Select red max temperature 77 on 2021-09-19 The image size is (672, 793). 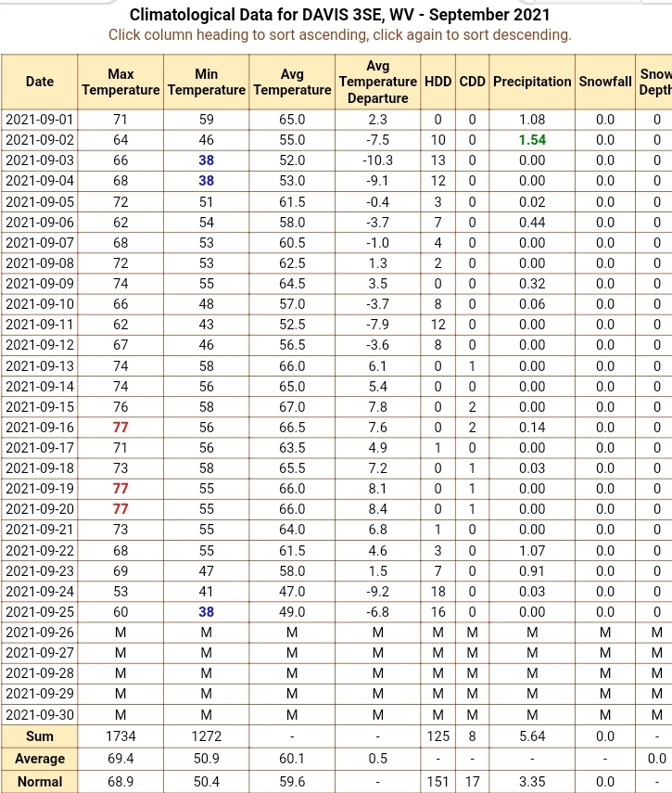tap(120, 489)
